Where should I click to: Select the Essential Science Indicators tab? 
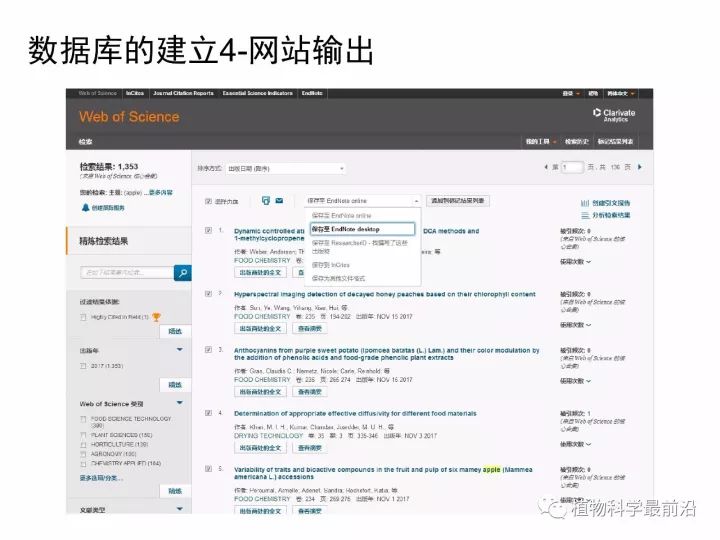[258, 93]
